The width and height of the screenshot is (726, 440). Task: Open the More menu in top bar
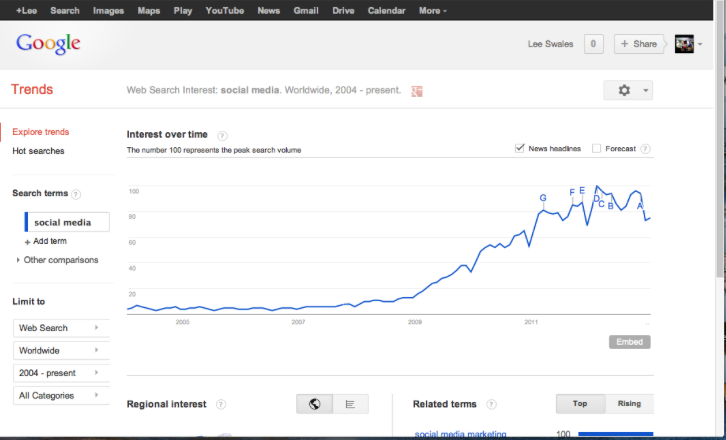tap(433, 10)
